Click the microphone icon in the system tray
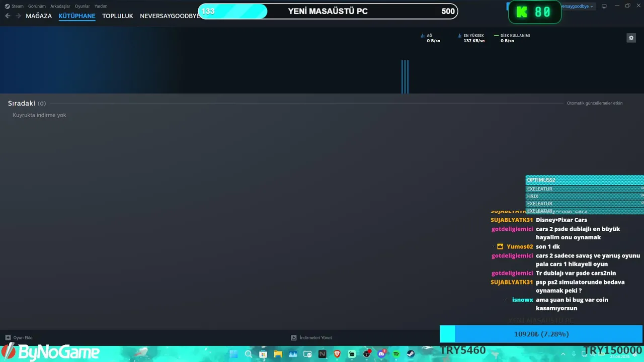Viewport: 644px width, 362px height. pyautogui.click(x=574, y=354)
